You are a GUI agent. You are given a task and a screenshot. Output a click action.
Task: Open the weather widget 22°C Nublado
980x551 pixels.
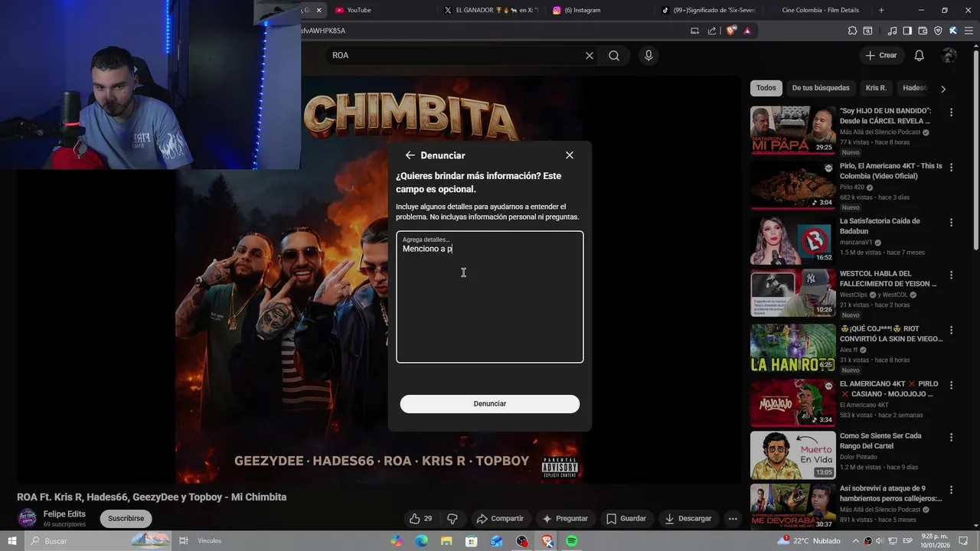click(x=808, y=541)
